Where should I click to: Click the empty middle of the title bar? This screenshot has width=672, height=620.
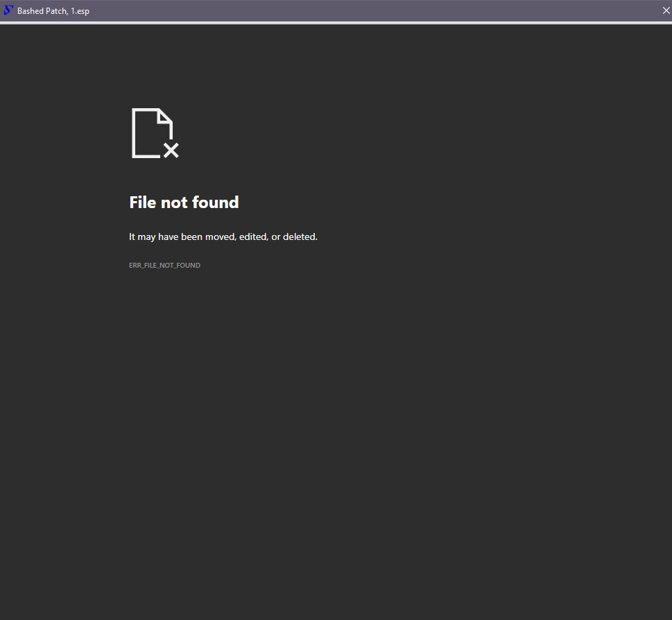tap(374, 10)
